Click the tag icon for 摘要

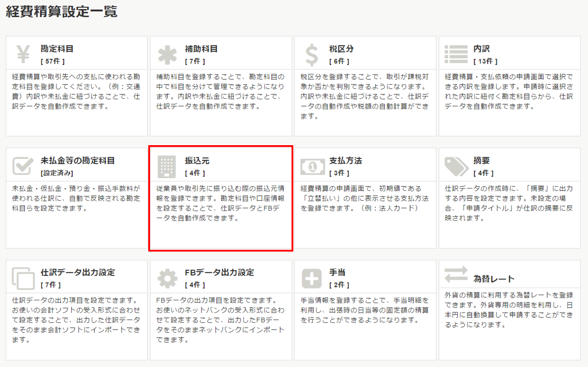coord(456,166)
